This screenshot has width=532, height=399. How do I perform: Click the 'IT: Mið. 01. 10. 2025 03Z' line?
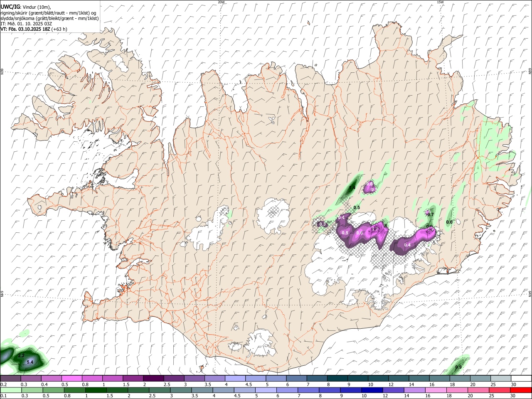(x=26, y=24)
